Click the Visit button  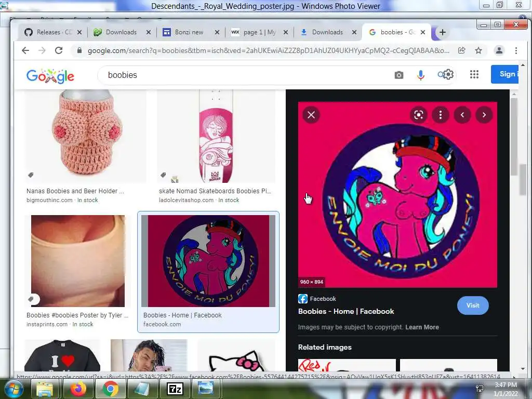point(473,305)
